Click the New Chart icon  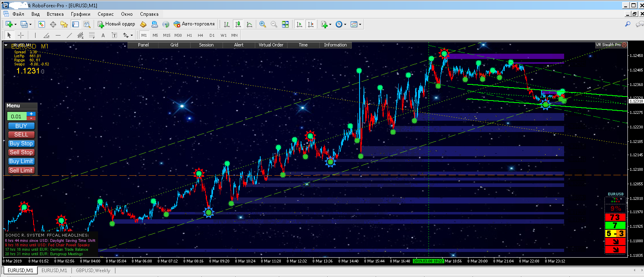coord(9,24)
